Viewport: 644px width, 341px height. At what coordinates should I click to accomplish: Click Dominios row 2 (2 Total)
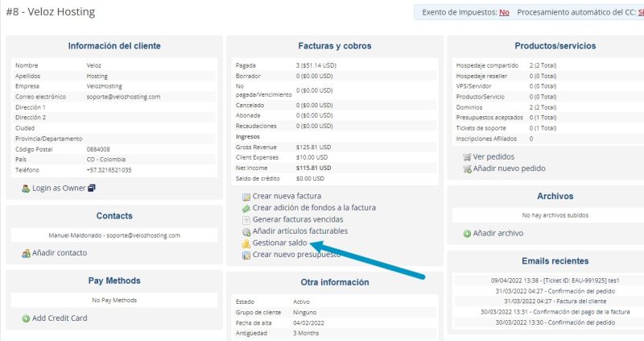click(543, 107)
